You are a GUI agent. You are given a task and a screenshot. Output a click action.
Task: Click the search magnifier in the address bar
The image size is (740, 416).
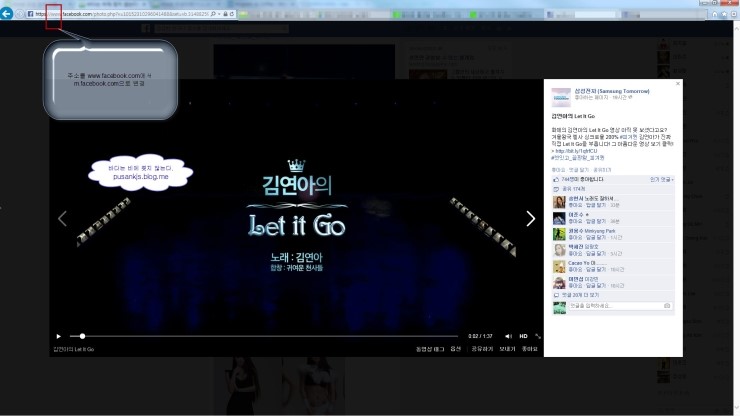214,14
